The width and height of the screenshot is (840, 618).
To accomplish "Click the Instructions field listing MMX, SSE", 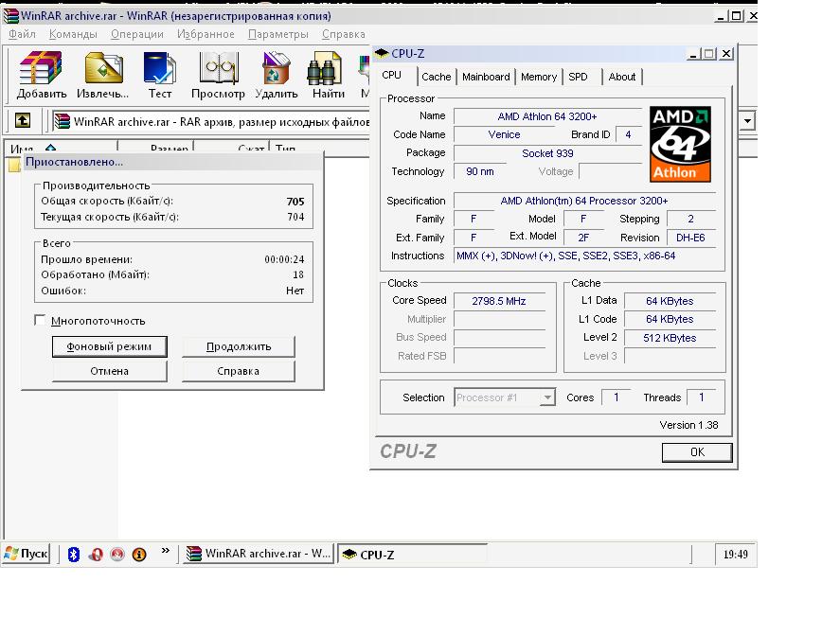I will point(584,256).
